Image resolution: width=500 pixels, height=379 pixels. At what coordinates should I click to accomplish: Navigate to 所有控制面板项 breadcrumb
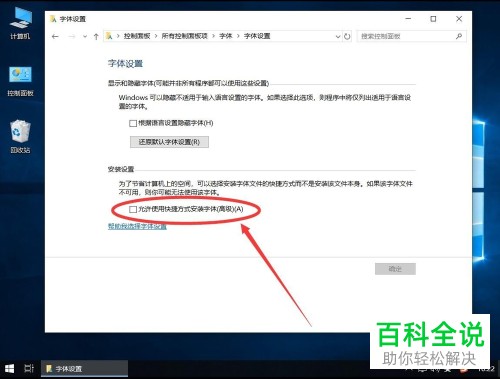[184, 36]
